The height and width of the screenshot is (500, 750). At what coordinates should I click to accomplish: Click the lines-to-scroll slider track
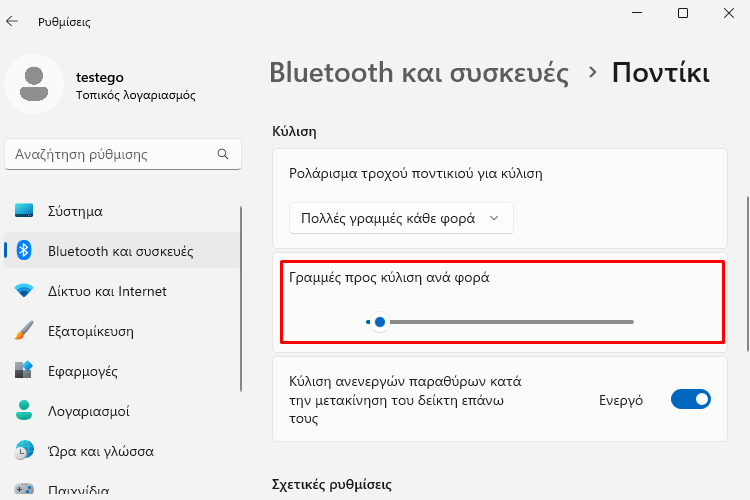499,322
